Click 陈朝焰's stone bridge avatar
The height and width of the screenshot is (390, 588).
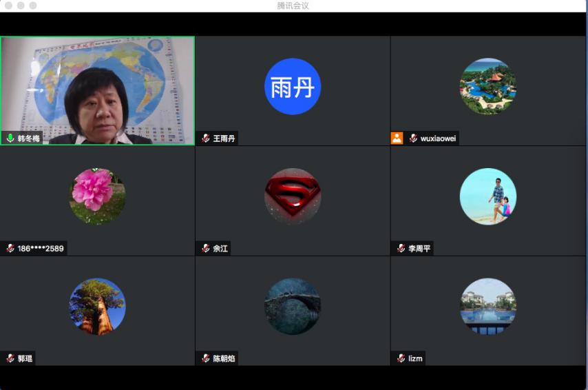click(293, 307)
